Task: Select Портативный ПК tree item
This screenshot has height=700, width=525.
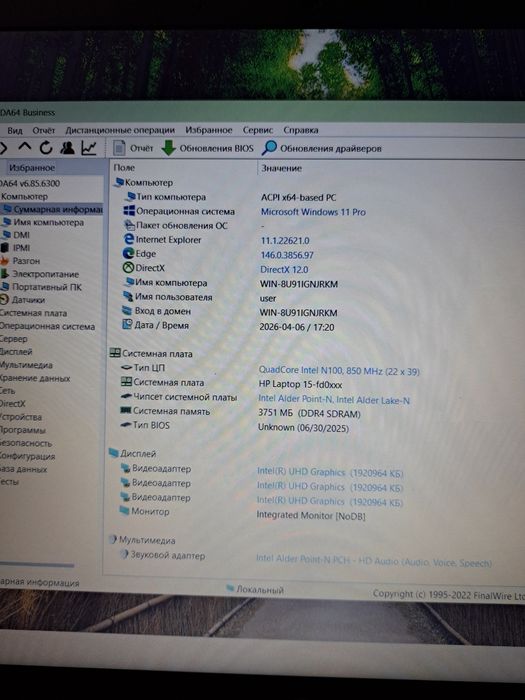Action: pyautogui.click(x=42, y=287)
